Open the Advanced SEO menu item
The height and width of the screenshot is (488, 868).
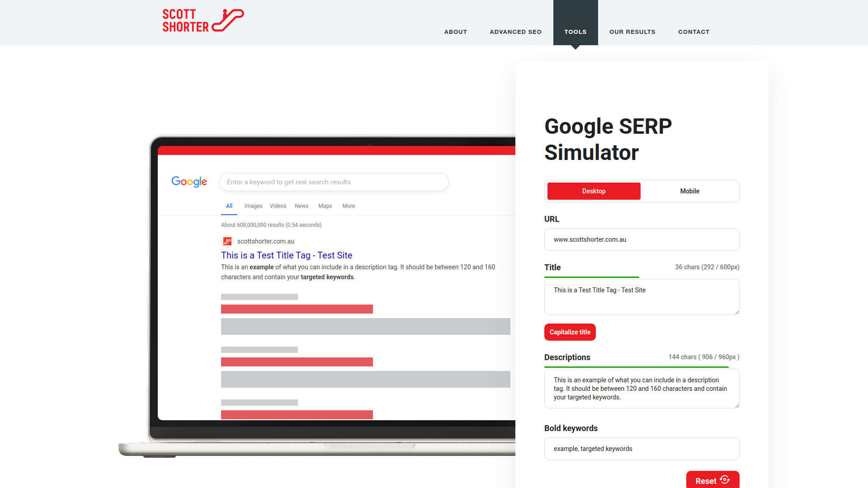click(515, 32)
